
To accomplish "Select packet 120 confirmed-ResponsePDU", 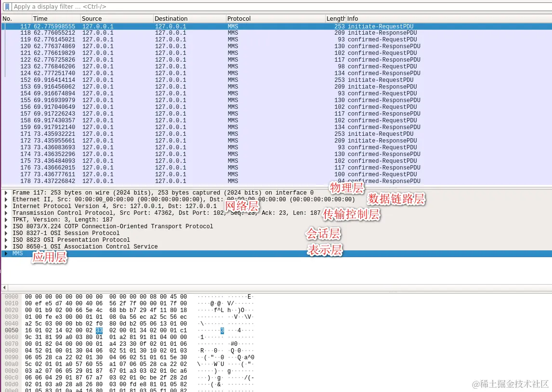I will [276, 46].
